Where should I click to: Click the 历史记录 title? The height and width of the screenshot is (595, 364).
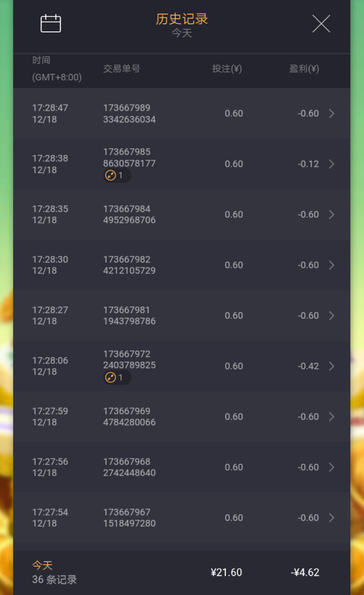pyautogui.click(x=182, y=19)
